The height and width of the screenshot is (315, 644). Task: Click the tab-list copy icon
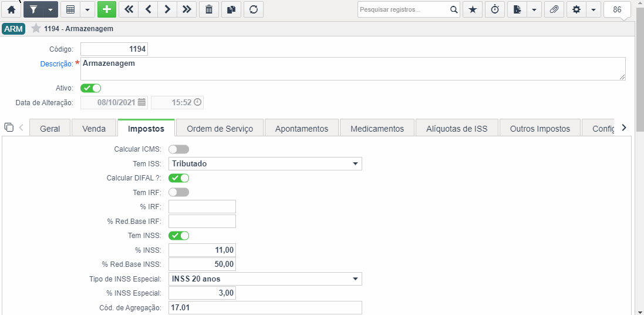[9, 127]
